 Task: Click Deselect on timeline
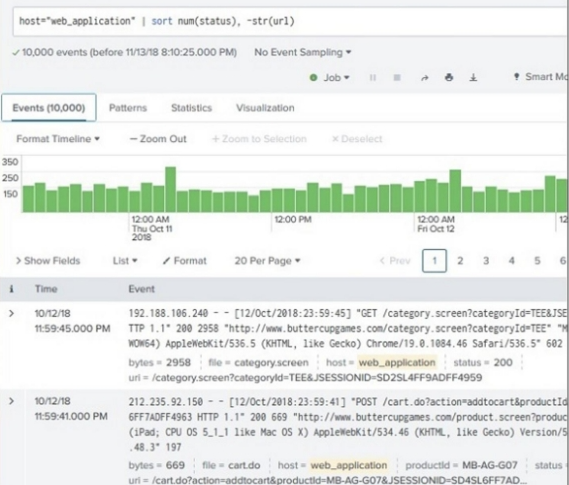[x=357, y=139]
